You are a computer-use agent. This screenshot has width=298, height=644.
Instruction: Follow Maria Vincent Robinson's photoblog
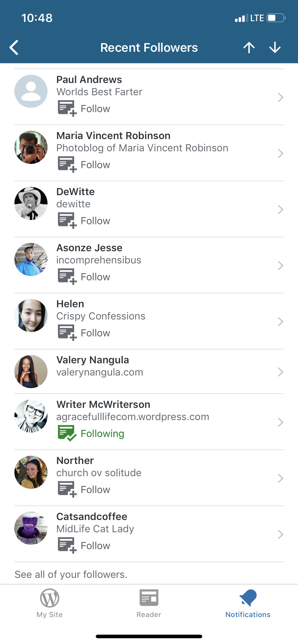(84, 164)
